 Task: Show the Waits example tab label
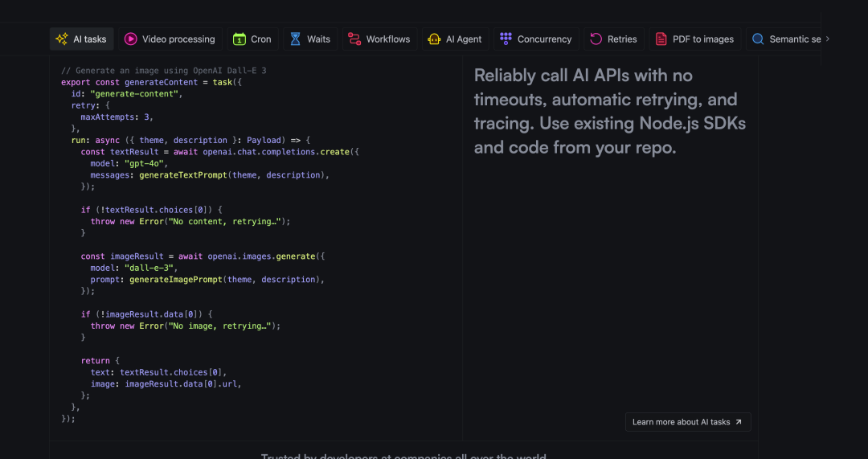coord(318,39)
